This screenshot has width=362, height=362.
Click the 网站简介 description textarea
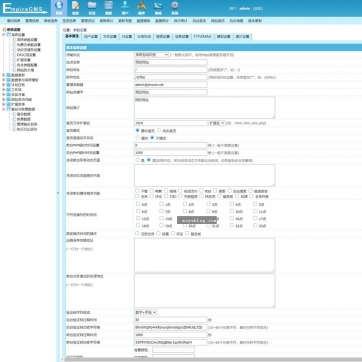(x=205, y=108)
